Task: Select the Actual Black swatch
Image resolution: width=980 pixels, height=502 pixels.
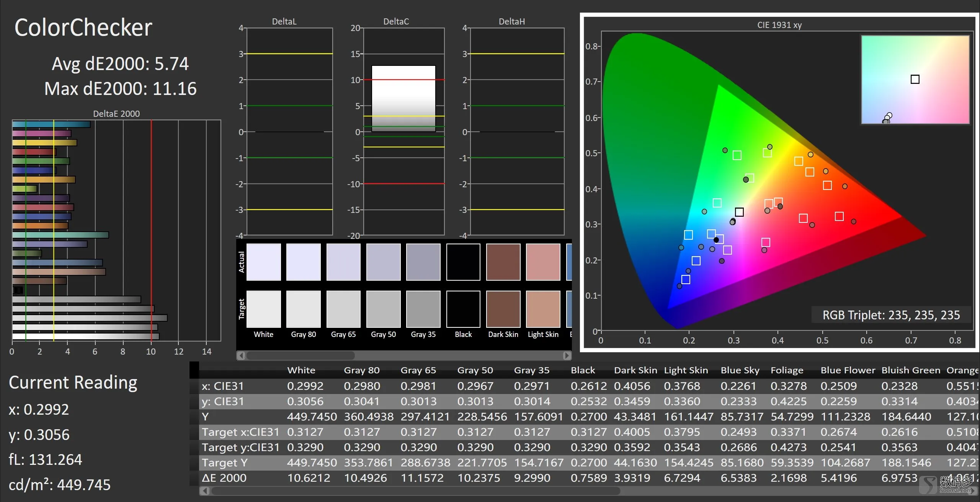Action: (x=463, y=262)
